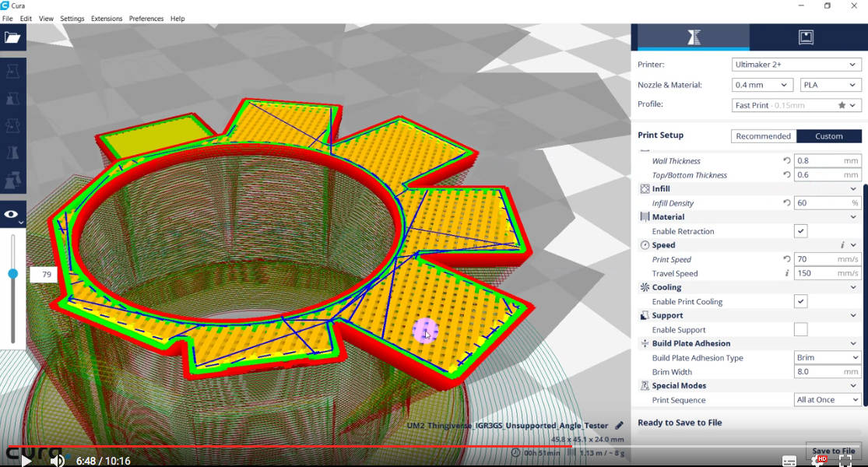Reset the Wall Thickness value
Screen dimensions: 868x467
coord(786,160)
